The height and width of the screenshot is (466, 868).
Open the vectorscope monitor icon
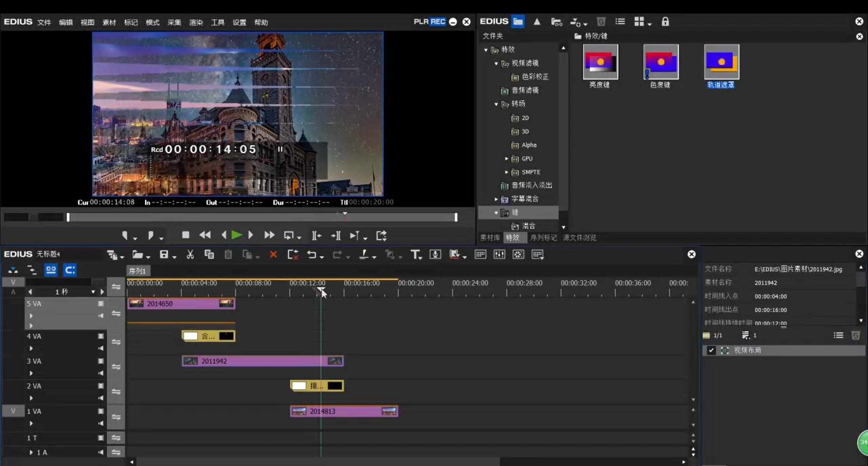519,254
